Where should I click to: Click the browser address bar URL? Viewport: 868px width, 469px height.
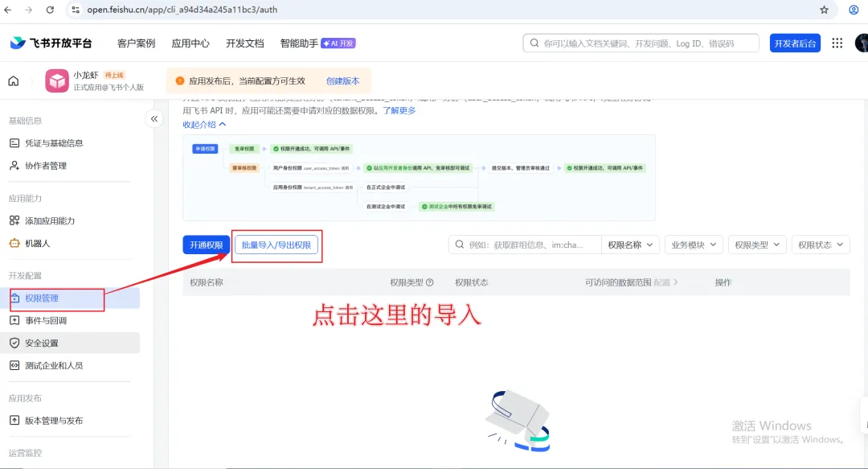point(182,10)
